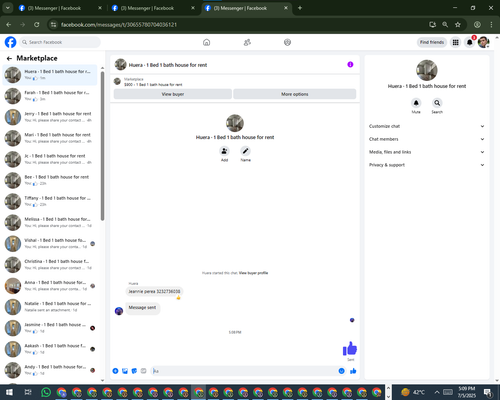Reload the page in Chrome
500x400 pixels.
pos(37,24)
